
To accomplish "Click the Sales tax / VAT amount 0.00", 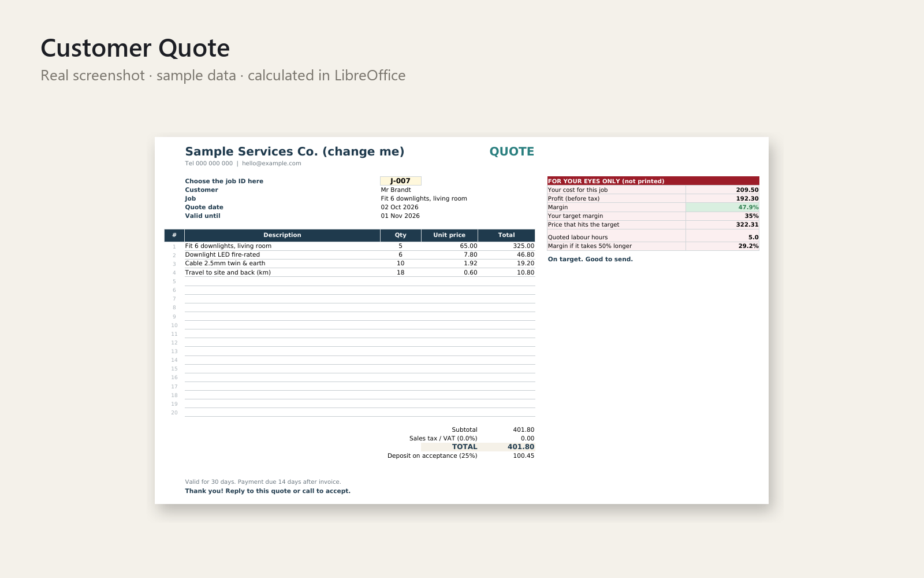I will coord(528,438).
